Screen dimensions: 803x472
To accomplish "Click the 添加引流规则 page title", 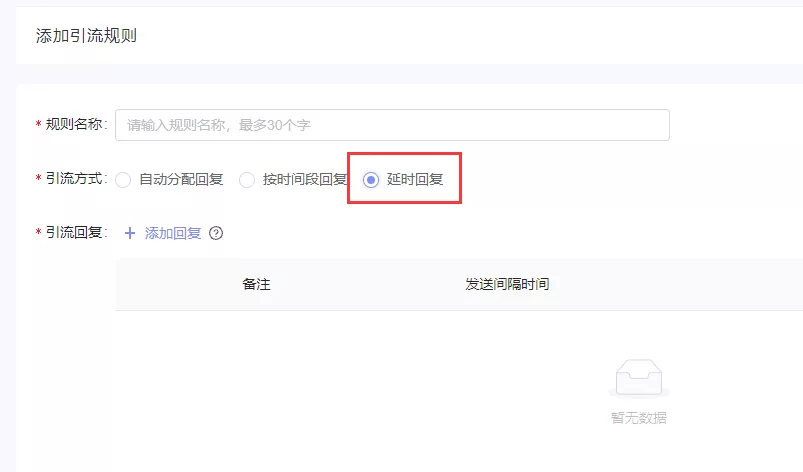I will 86,36.
